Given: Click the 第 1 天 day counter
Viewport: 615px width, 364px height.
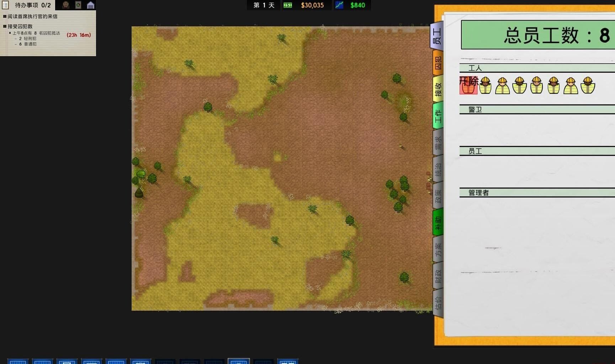Looking at the screenshot, I should (x=264, y=5).
